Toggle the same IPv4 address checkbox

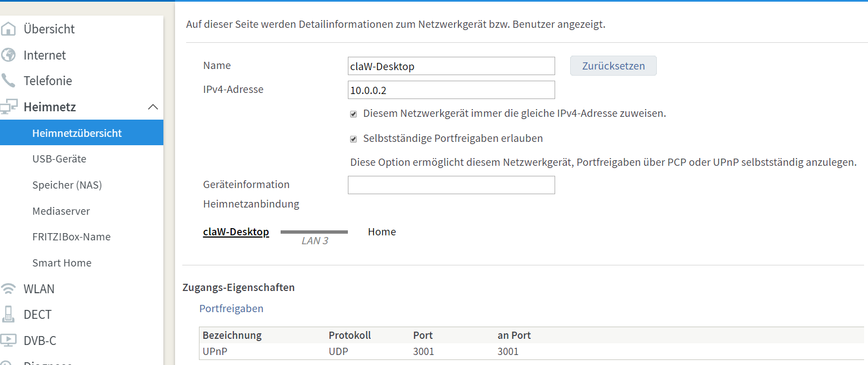point(353,114)
